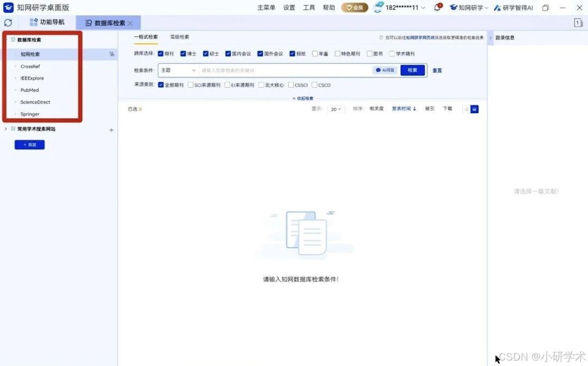Uncheck the 全部期刊 checkbox

[161, 85]
